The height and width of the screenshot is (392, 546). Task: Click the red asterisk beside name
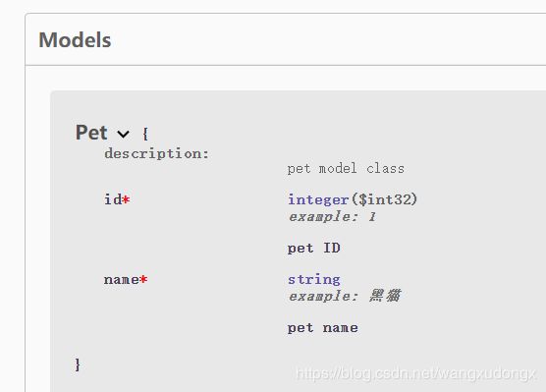[143, 279]
